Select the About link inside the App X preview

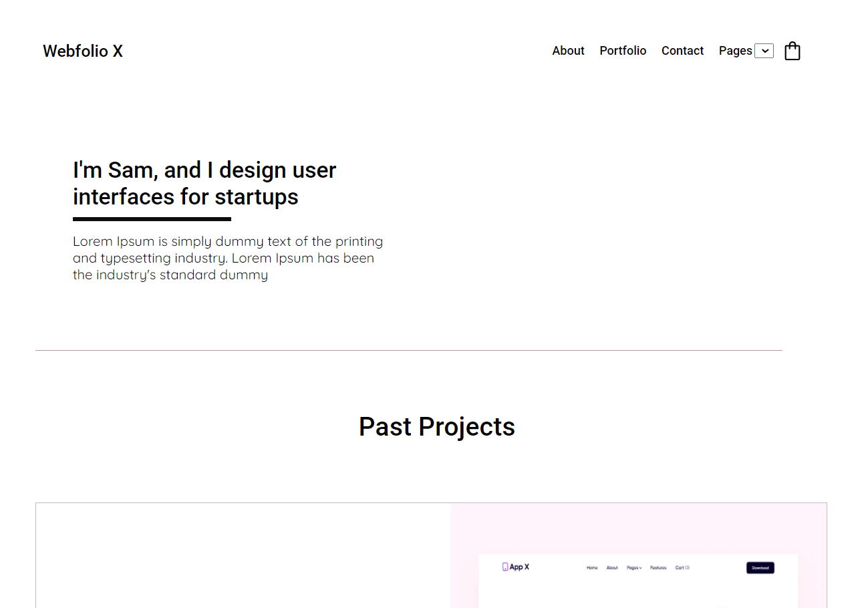point(612,568)
